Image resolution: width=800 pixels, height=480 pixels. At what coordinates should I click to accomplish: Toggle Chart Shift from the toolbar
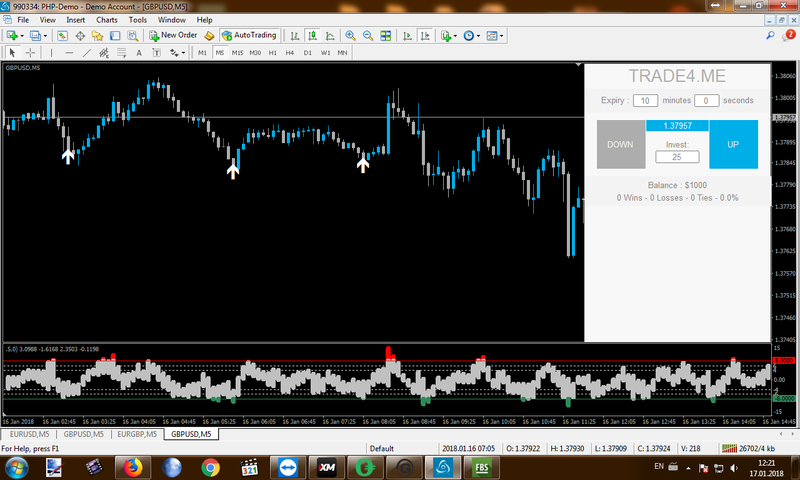point(424,36)
